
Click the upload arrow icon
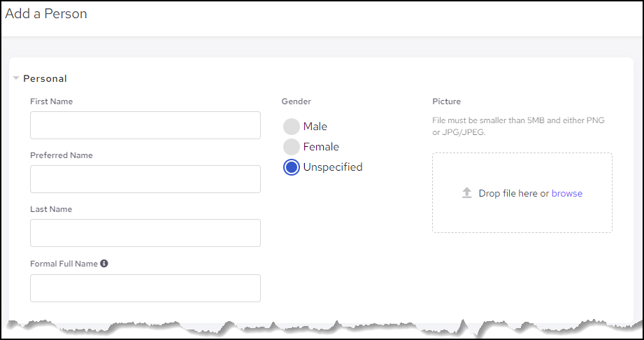point(467,193)
